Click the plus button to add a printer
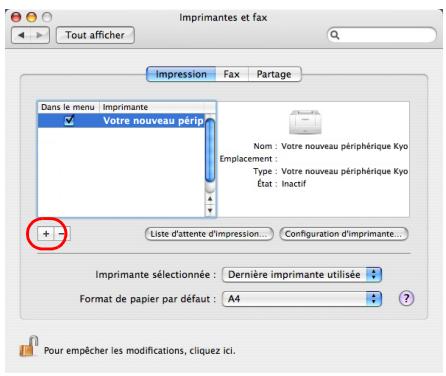This screenshot has height=376, width=446. click(x=46, y=234)
